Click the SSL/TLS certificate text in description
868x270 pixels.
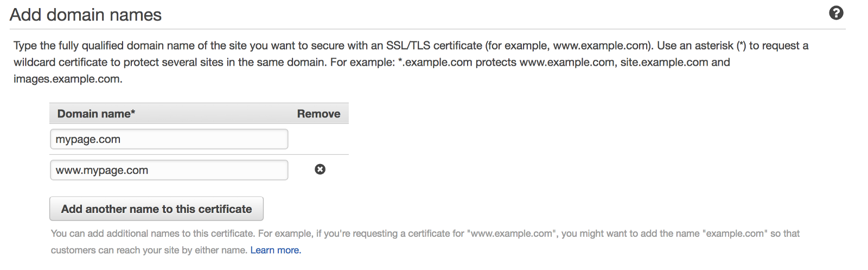click(434, 46)
